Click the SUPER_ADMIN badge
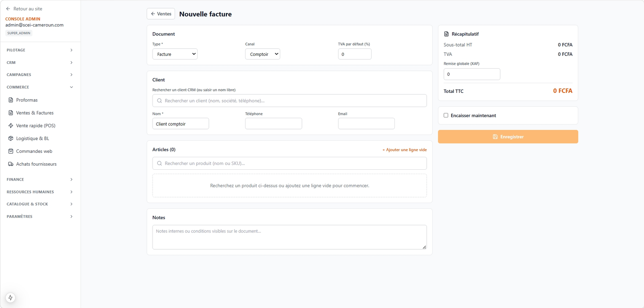The image size is (644, 308). 19,33
